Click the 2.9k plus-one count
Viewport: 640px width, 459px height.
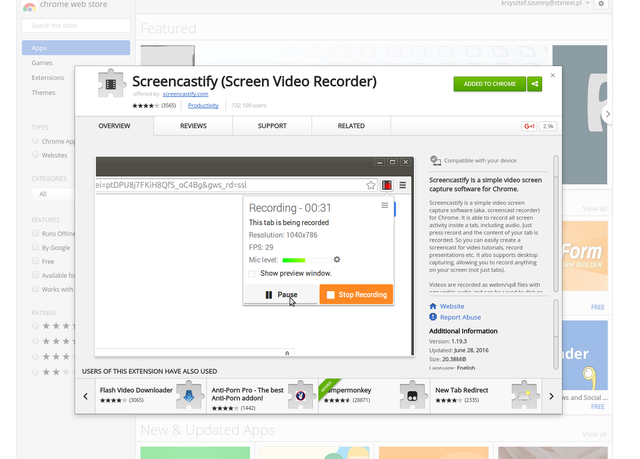pos(548,126)
